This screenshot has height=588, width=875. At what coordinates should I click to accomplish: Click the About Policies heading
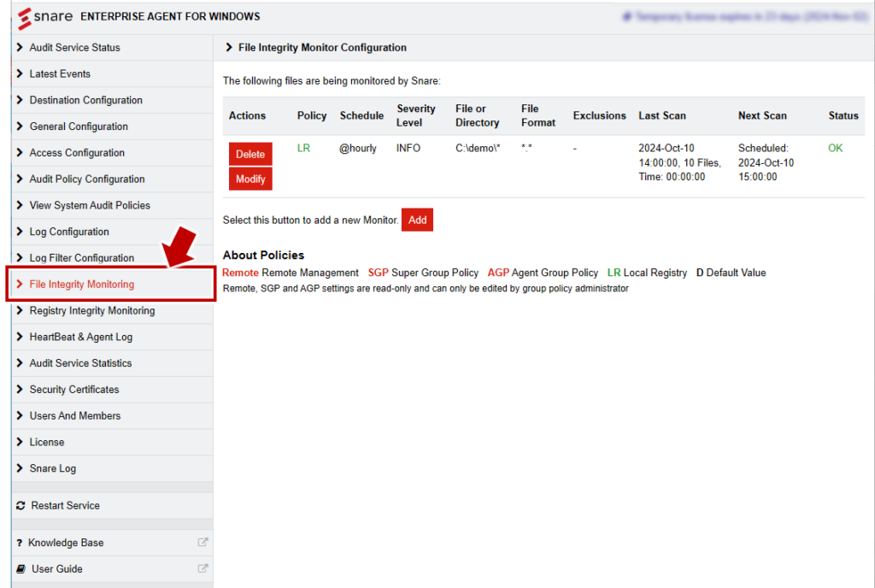(x=263, y=255)
